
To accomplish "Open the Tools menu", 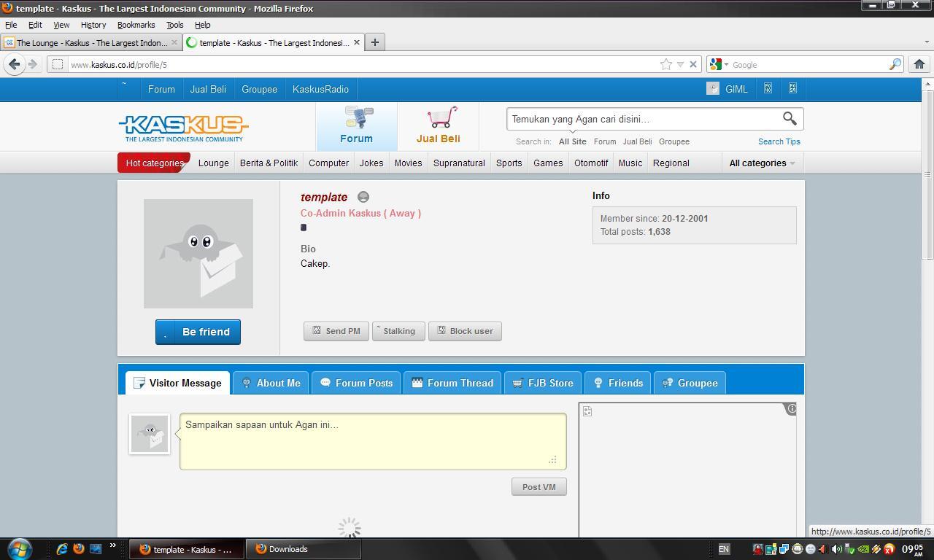I will click(174, 25).
